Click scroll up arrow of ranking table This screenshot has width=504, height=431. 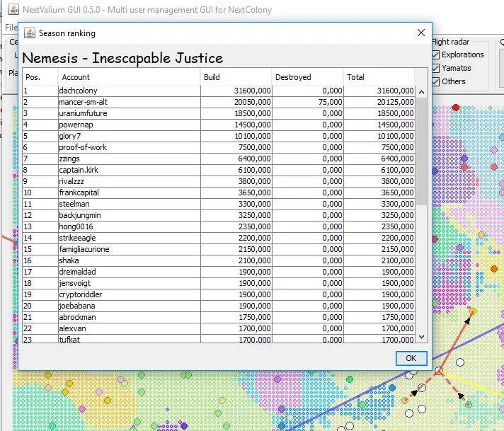click(x=422, y=92)
